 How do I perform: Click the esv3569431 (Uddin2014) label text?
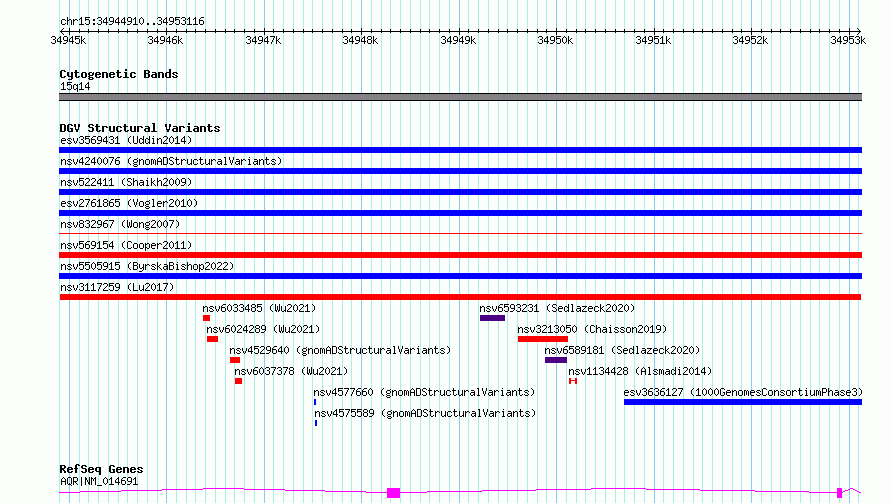(x=126, y=140)
